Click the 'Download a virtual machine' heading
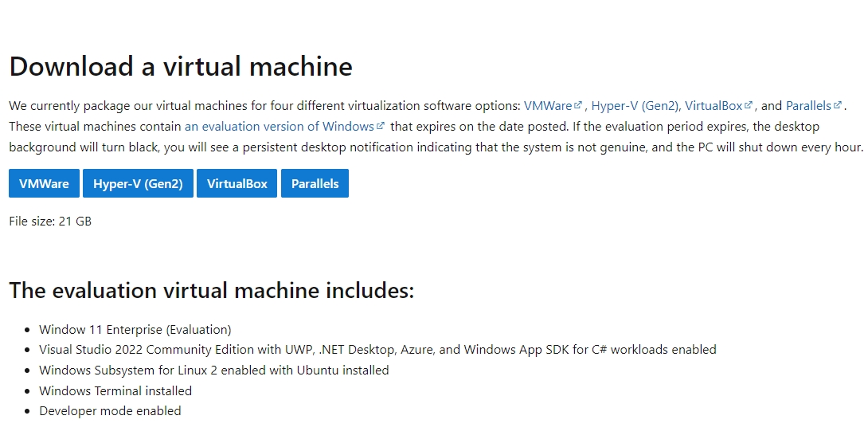This screenshot has width=868, height=447. 181,66
